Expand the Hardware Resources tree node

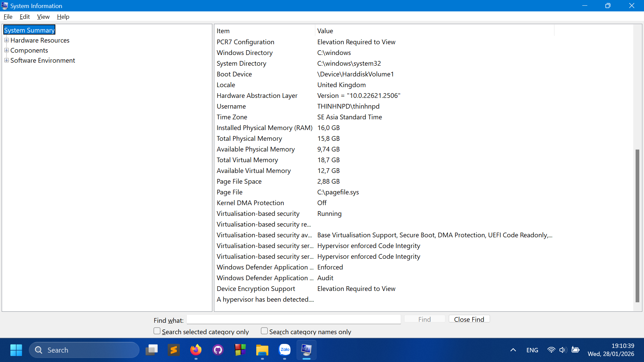pyautogui.click(x=6, y=40)
